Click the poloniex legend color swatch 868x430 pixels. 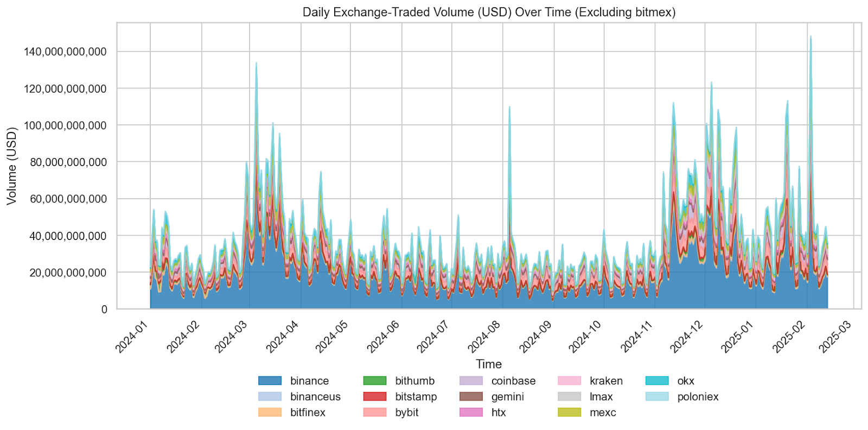click(657, 397)
